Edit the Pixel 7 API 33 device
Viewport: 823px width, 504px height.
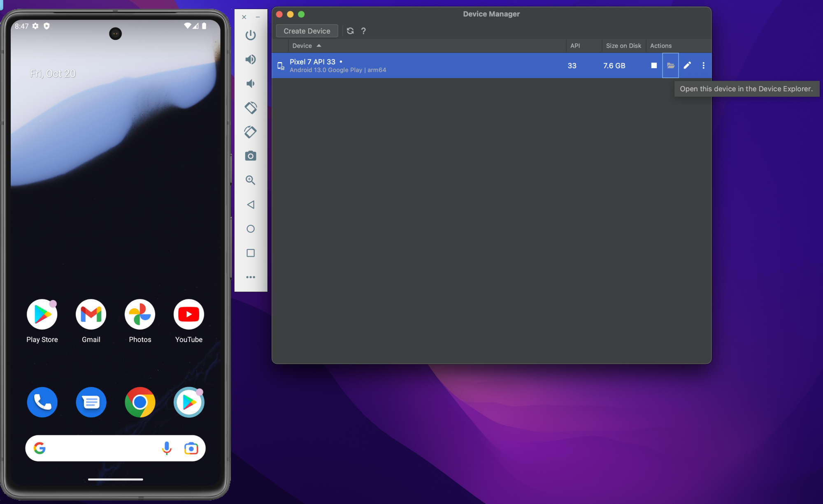pos(687,66)
